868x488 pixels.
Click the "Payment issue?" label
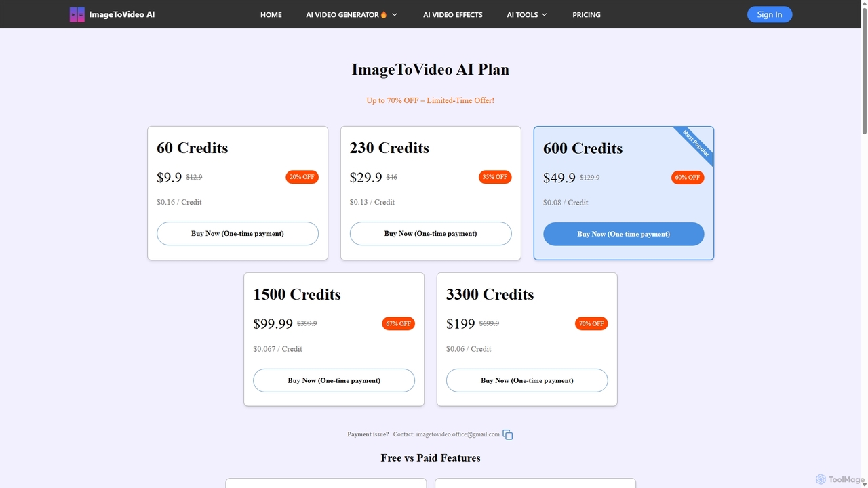click(x=368, y=434)
